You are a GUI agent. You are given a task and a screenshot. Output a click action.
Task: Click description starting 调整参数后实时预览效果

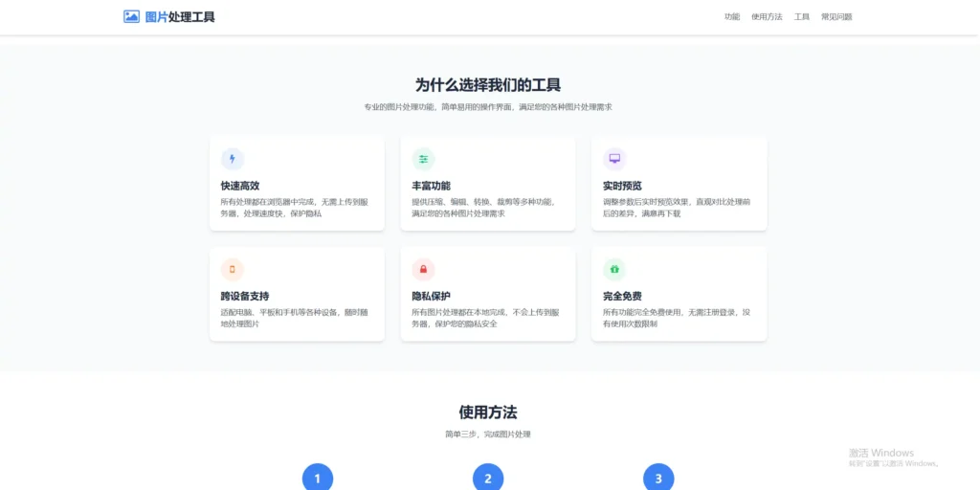[x=677, y=208]
